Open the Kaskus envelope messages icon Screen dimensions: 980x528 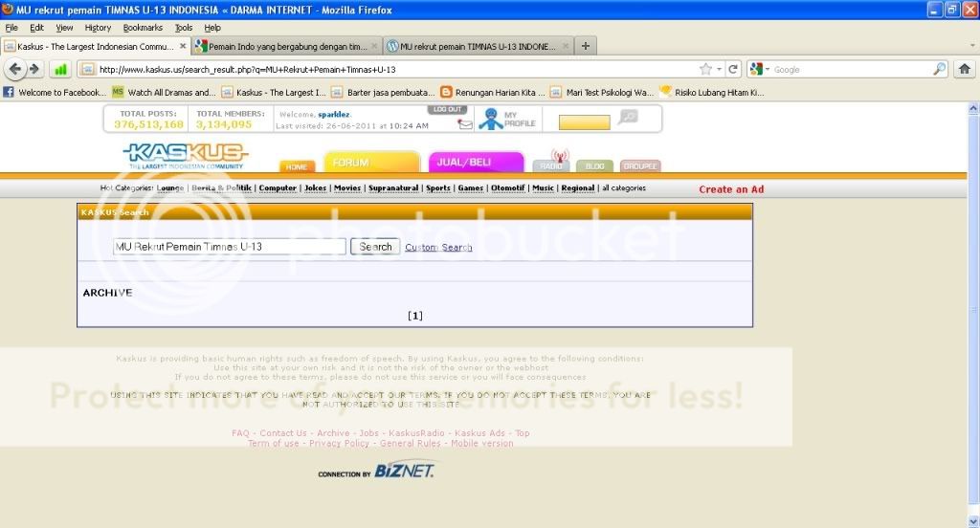(465, 124)
